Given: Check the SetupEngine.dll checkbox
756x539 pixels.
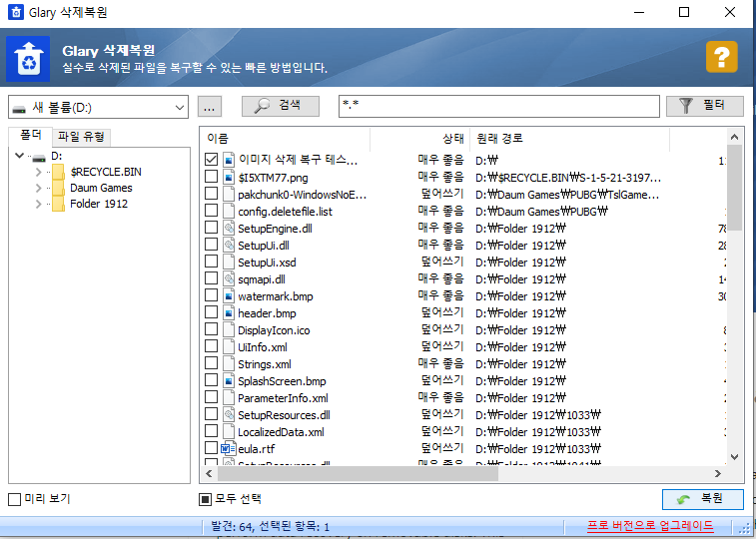Looking at the screenshot, I should point(211,227).
